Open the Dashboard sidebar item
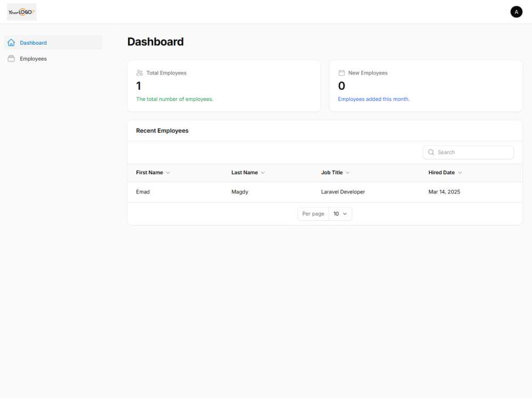 pyautogui.click(x=53, y=43)
